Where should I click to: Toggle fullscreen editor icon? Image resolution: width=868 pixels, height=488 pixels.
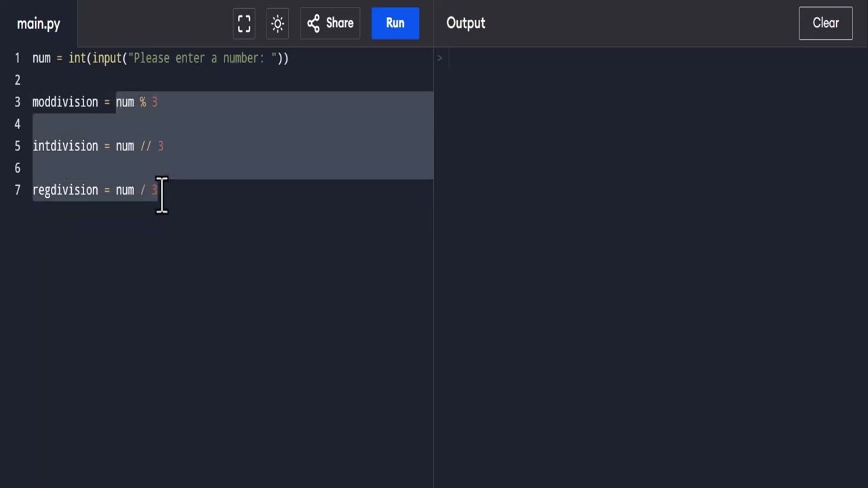[x=244, y=24]
